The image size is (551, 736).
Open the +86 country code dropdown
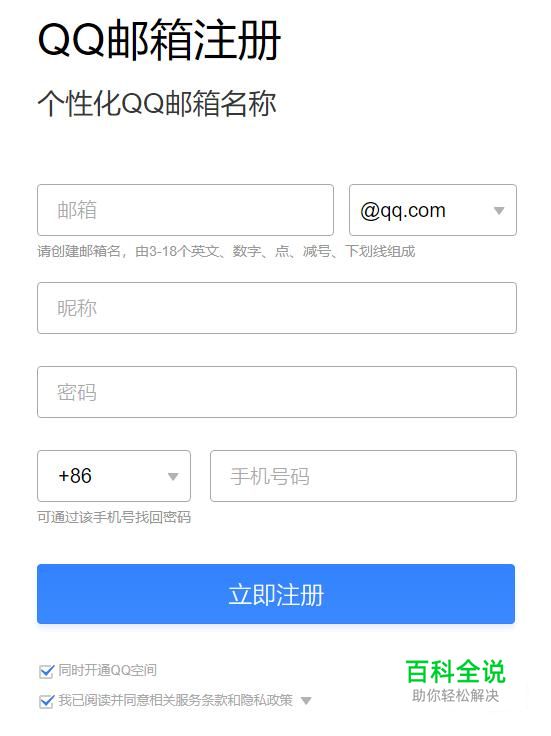click(x=114, y=476)
